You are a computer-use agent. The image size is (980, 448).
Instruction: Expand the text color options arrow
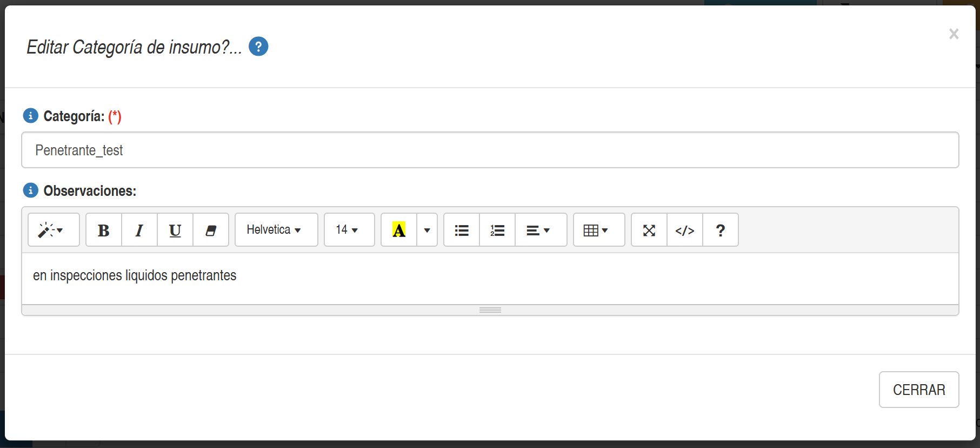point(427,230)
